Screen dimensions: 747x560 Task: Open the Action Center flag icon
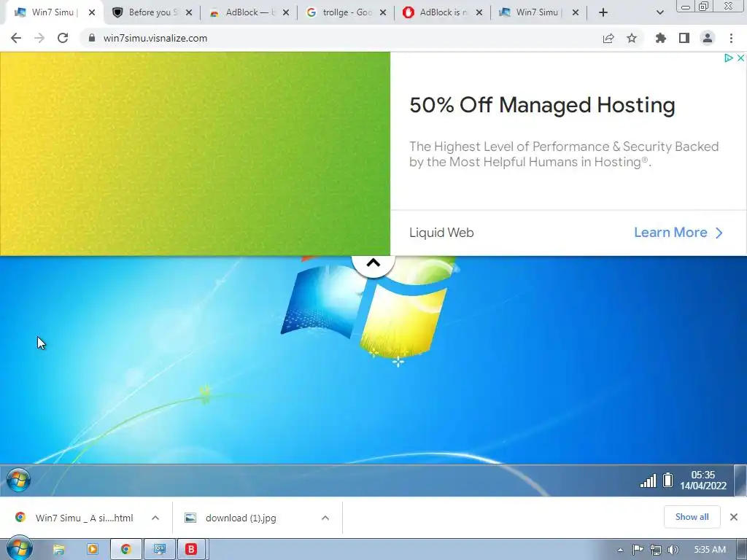click(638, 550)
